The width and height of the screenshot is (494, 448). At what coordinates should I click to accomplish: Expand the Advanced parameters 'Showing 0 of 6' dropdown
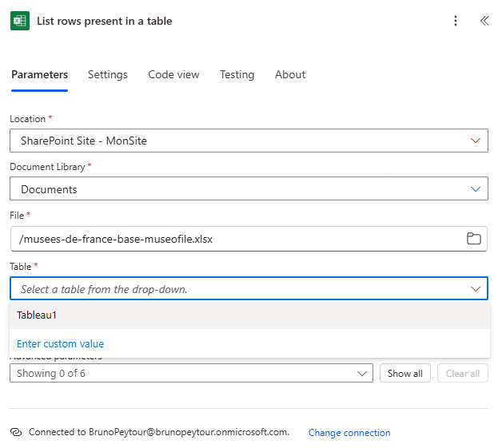click(x=191, y=373)
